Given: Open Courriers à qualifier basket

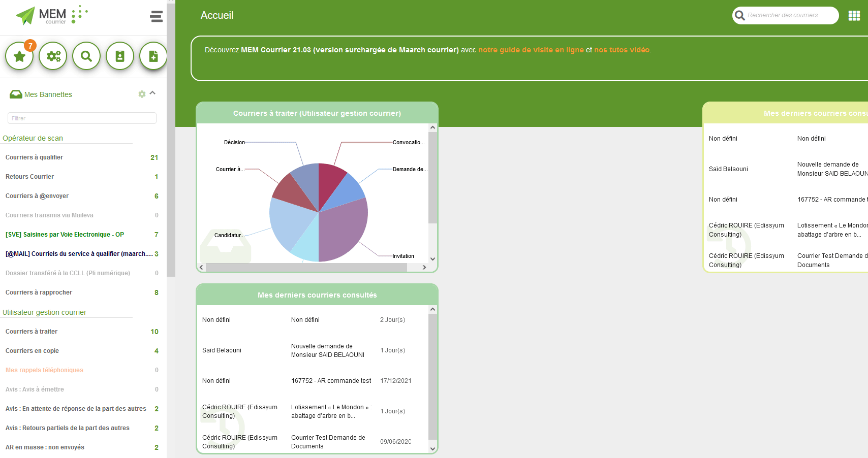Looking at the screenshot, I should [35, 157].
